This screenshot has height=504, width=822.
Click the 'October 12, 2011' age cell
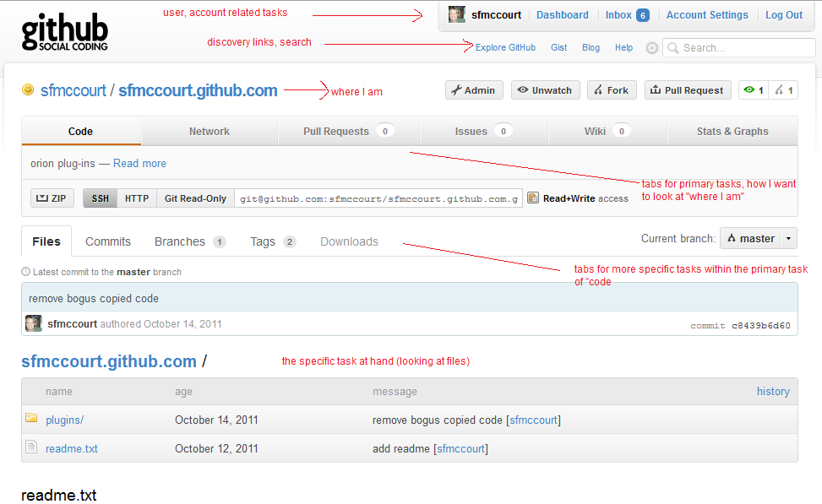[216, 449]
